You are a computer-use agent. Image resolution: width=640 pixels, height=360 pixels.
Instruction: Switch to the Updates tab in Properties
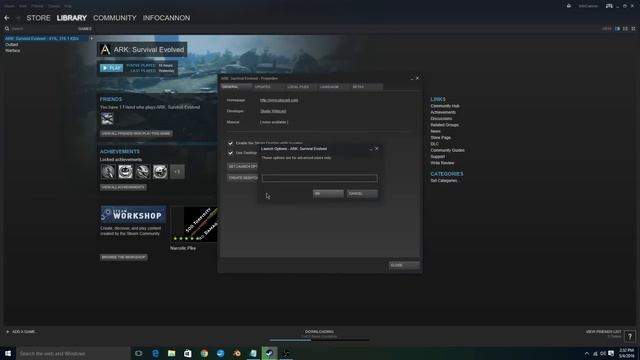pyautogui.click(x=268, y=87)
